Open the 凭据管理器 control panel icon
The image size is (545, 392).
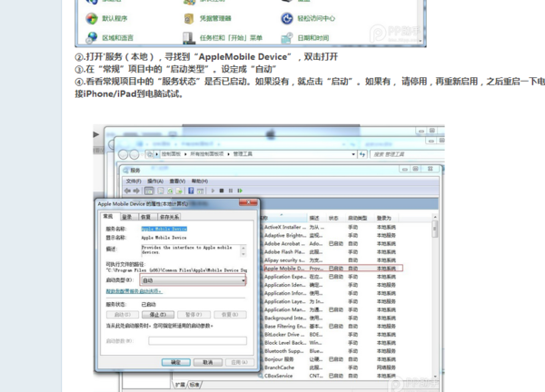(x=189, y=18)
